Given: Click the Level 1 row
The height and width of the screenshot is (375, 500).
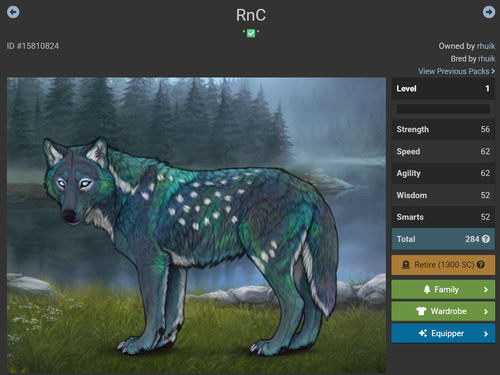Looking at the screenshot, I should pos(443,88).
